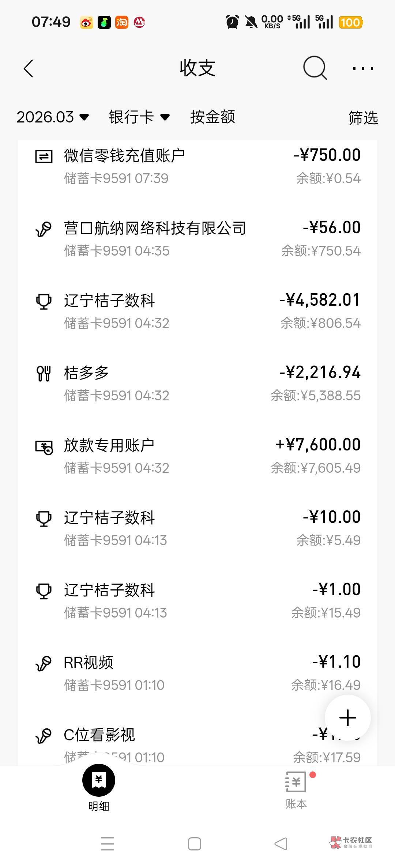The image size is (395, 868).
Task: Tap the back arrow icon
Action: [29, 68]
